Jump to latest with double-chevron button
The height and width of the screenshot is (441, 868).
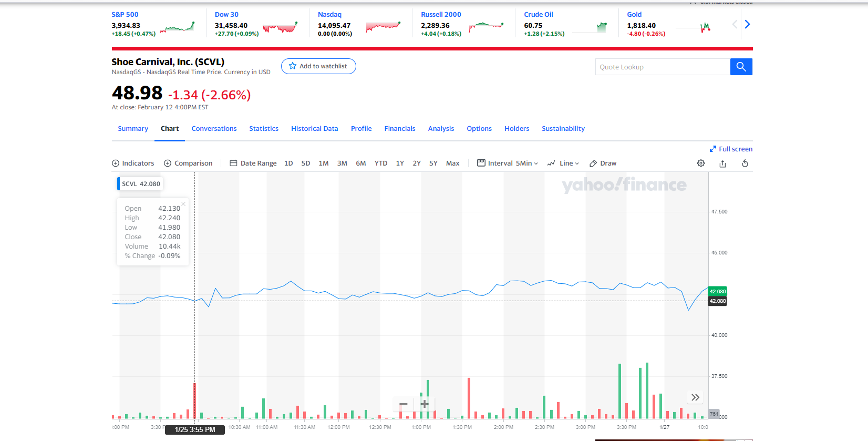pyautogui.click(x=695, y=397)
